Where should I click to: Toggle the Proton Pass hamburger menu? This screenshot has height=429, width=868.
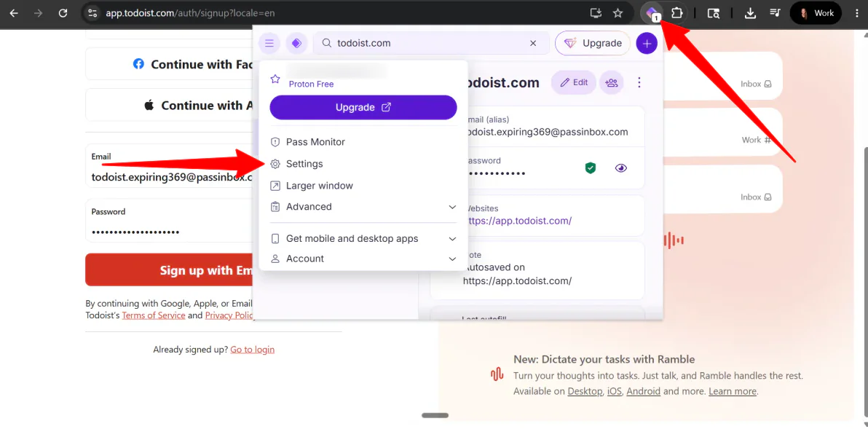(x=269, y=43)
